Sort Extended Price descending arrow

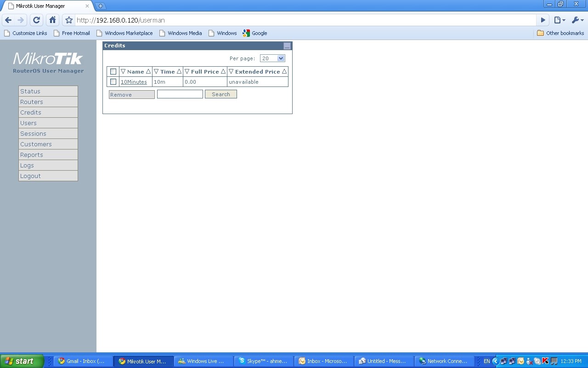coord(231,72)
